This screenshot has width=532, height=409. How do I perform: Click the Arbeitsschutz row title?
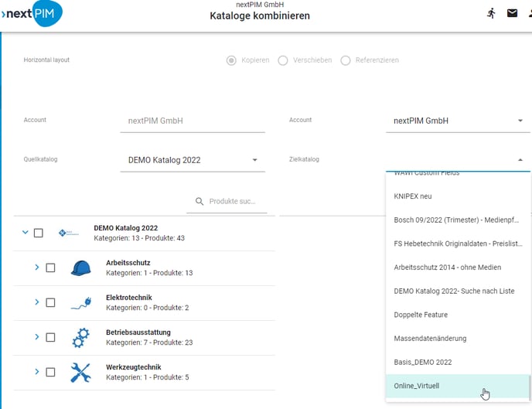point(128,263)
